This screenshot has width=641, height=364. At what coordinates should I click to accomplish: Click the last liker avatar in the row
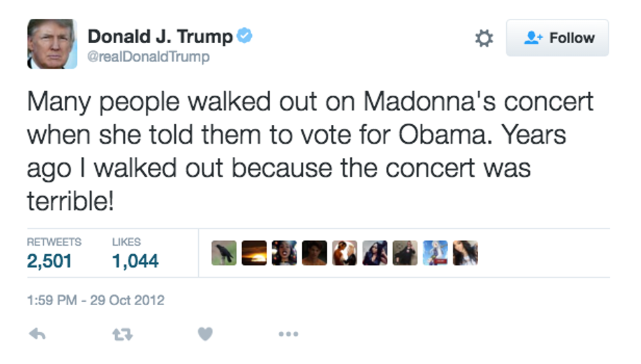(x=465, y=253)
